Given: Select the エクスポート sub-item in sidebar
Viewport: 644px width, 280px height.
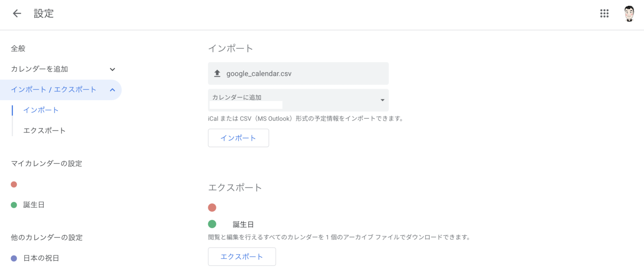Looking at the screenshot, I should pos(44,131).
